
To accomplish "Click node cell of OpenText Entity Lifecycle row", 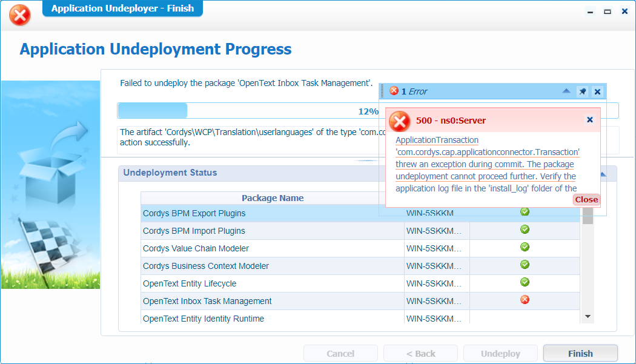I will 437,283.
